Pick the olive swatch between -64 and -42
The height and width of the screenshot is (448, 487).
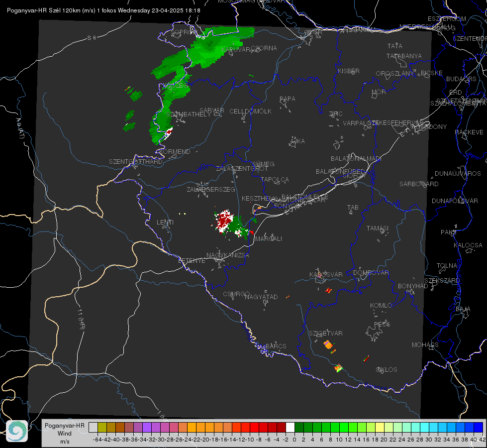click(102, 427)
